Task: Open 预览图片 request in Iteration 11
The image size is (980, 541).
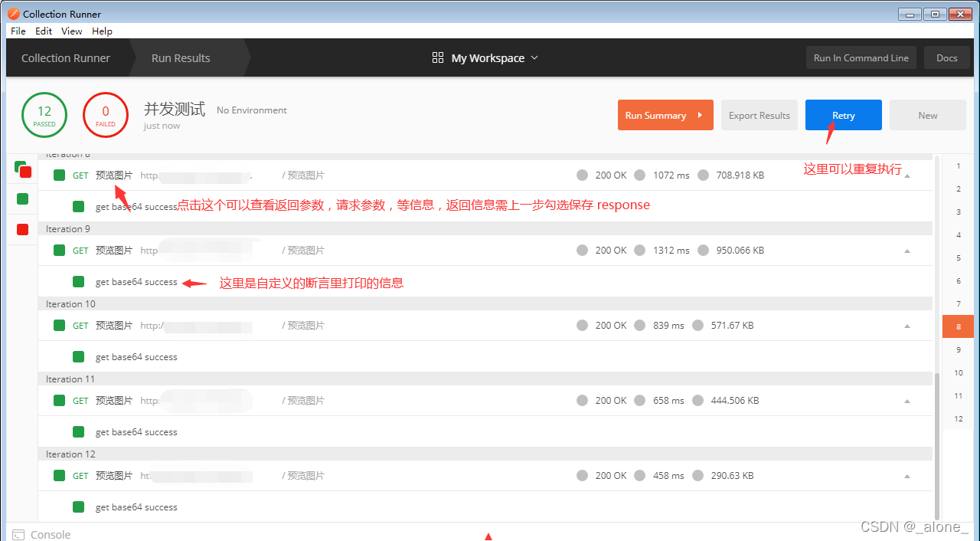Action: pyautogui.click(x=114, y=401)
